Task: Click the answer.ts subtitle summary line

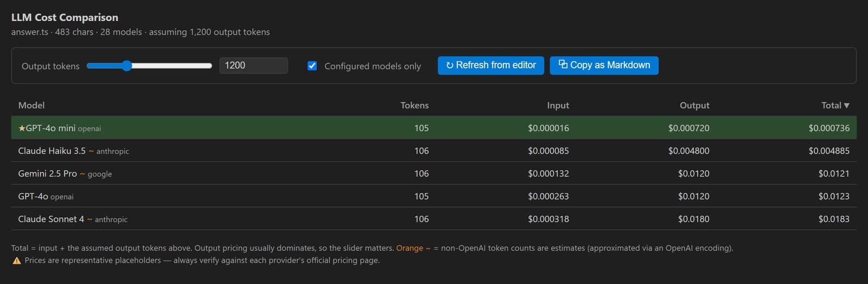Action: pyautogui.click(x=141, y=32)
